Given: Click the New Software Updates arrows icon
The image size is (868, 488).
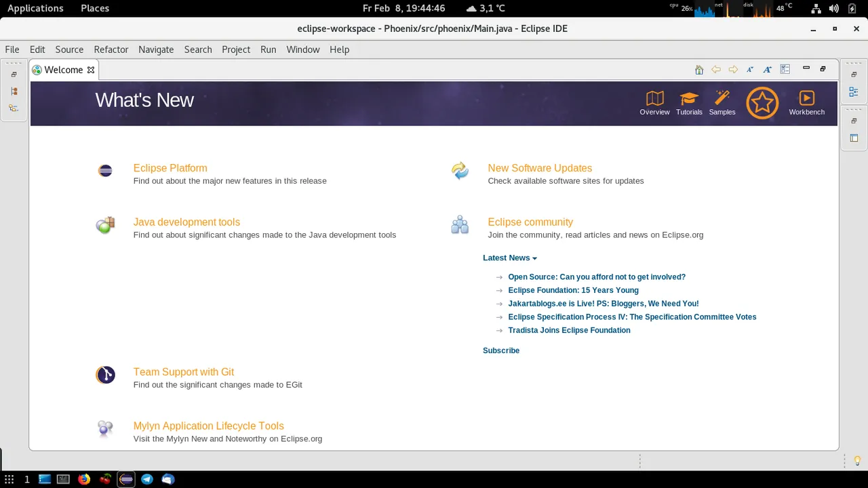Looking at the screenshot, I should pos(460,171).
